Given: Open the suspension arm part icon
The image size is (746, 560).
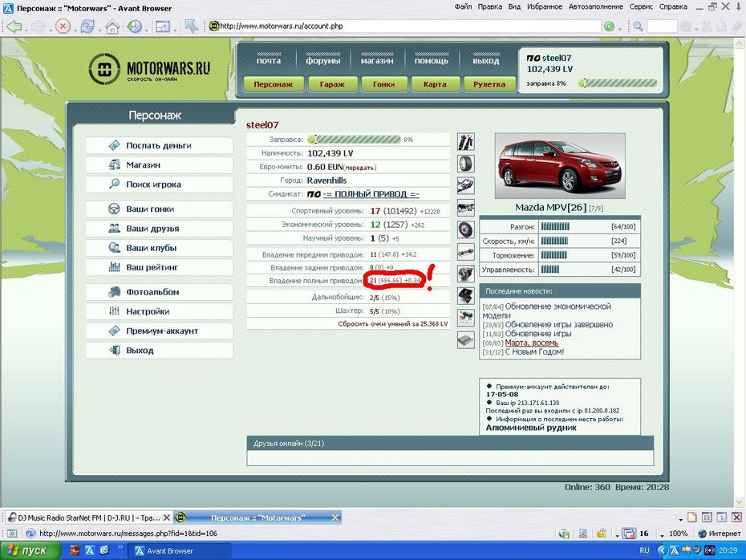Looking at the screenshot, I should 466,185.
